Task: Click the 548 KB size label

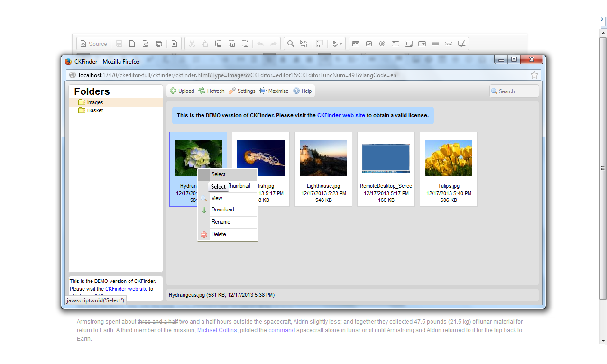Action: [323, 200]
